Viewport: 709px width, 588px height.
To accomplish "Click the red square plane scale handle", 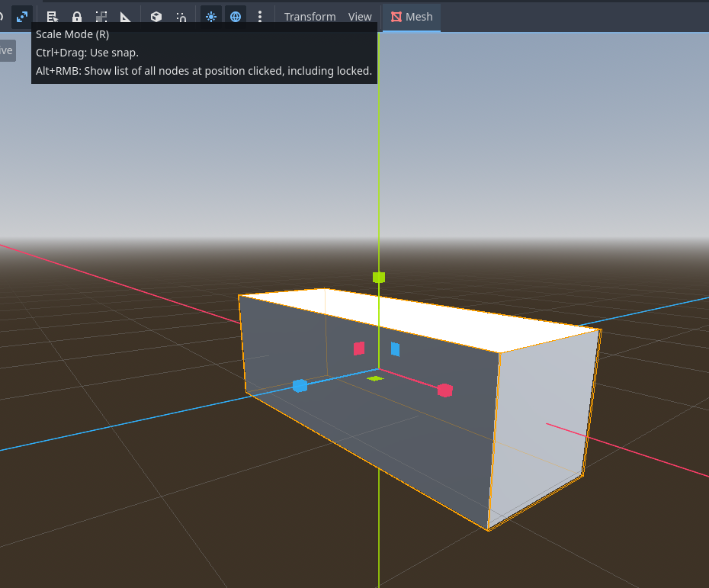I will coord(359,349).
